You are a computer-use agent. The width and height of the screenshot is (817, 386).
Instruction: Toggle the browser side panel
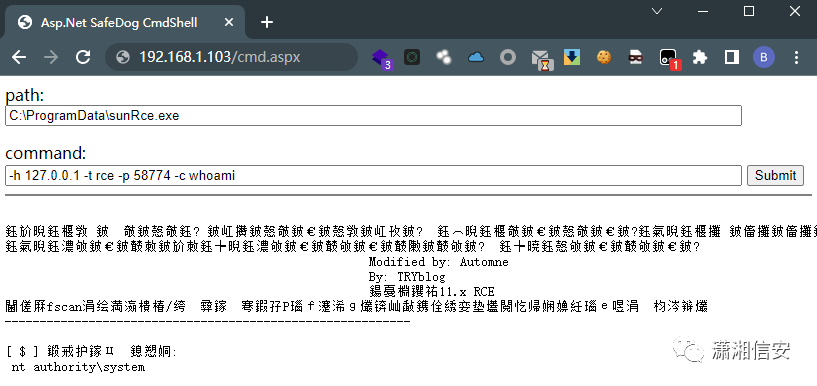coord(732,57)
